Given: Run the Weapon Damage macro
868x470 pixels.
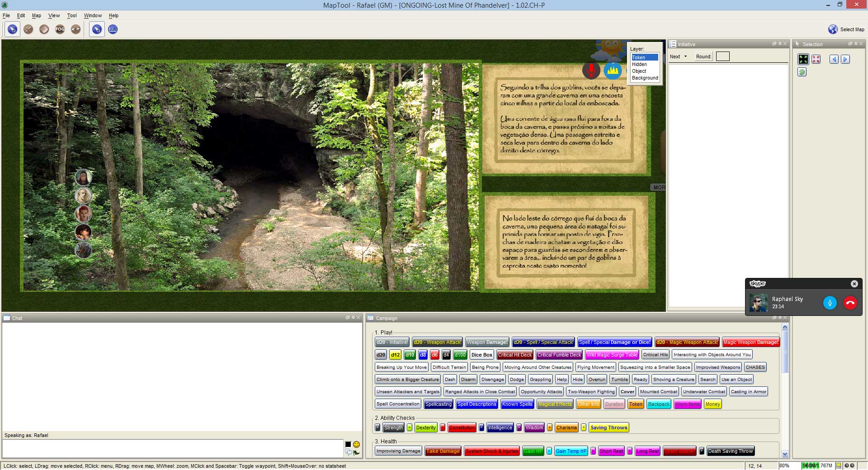Looking at the screenshot, I should 487,342.
